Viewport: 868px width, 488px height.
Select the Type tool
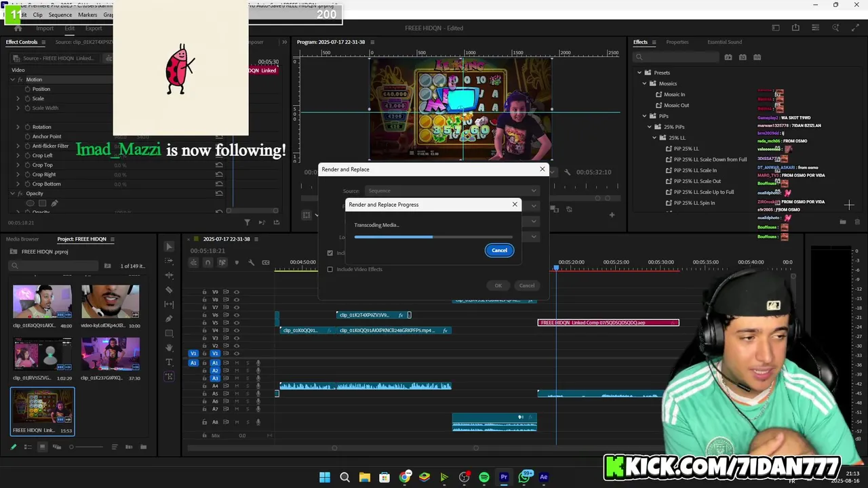[x=169, y=362]
